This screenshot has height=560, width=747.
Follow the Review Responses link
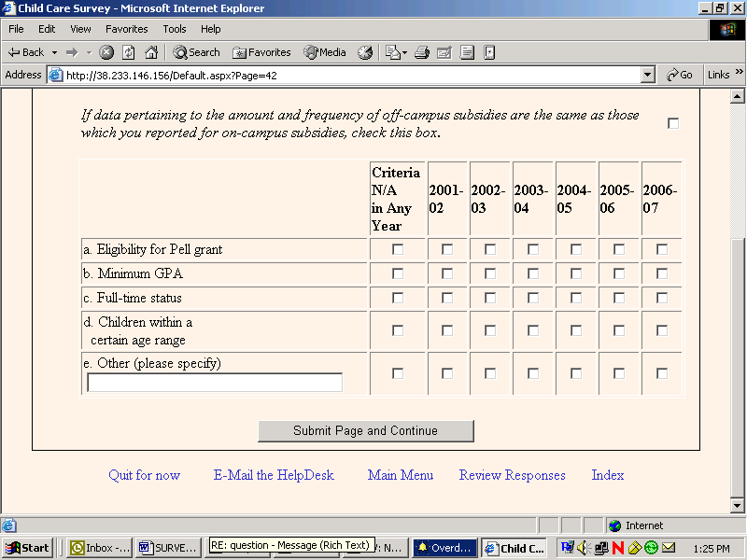512,475
